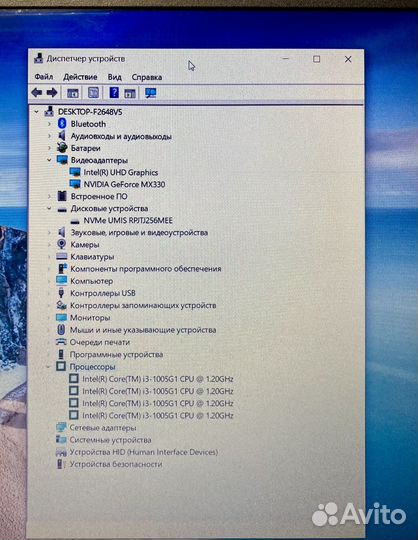This screenshot has width=418, height=540.
Task: Click the monitor icon beside Мониторы
Action: (62, 317)
